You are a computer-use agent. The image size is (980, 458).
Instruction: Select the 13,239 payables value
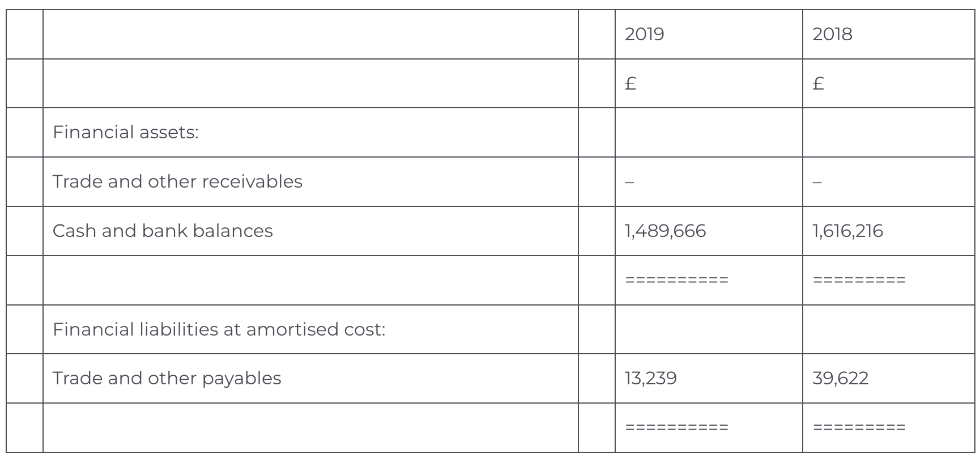[x=650, y=378]
